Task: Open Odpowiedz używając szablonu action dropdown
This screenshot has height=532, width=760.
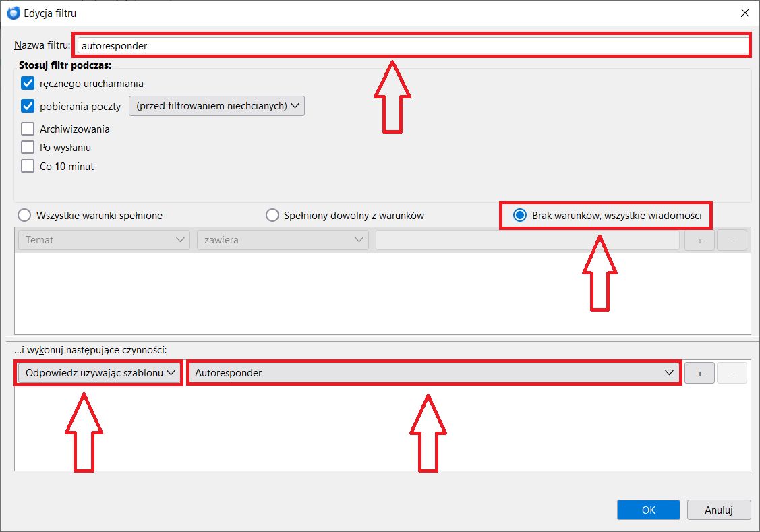Action: (99, 373)
